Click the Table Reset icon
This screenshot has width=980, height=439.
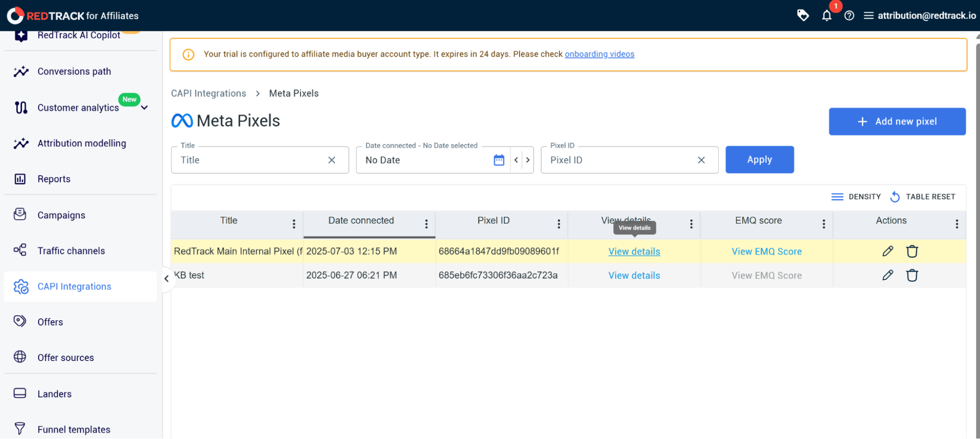[x=895, y=197]
